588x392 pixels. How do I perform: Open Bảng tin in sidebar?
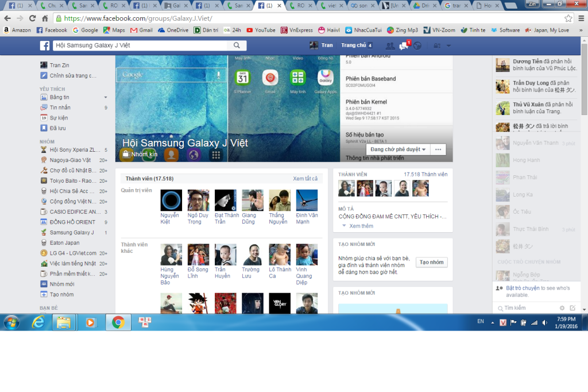(x=55, y=97)
